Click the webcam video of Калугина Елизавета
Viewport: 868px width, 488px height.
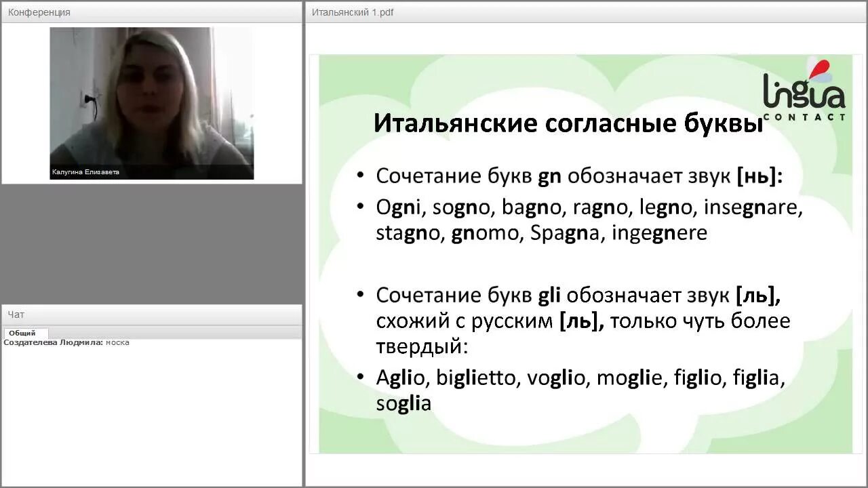click(152, 103)
